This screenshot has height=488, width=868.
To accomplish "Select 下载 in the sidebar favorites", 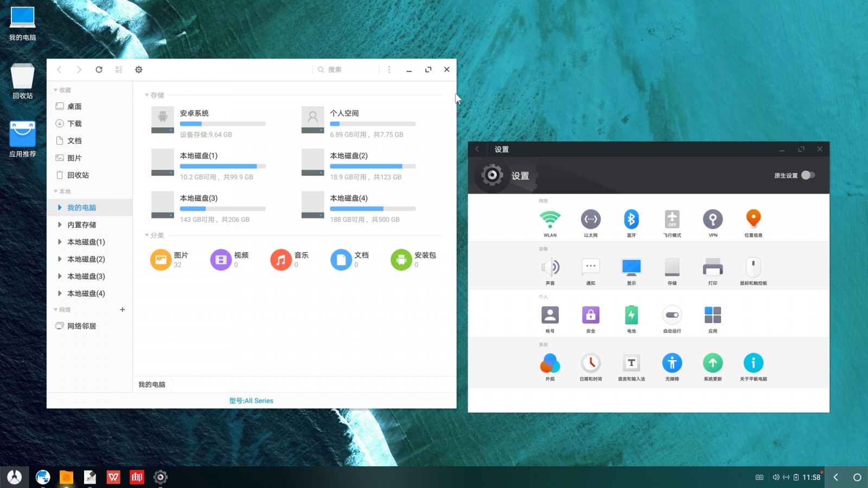I will coord(74,124).
